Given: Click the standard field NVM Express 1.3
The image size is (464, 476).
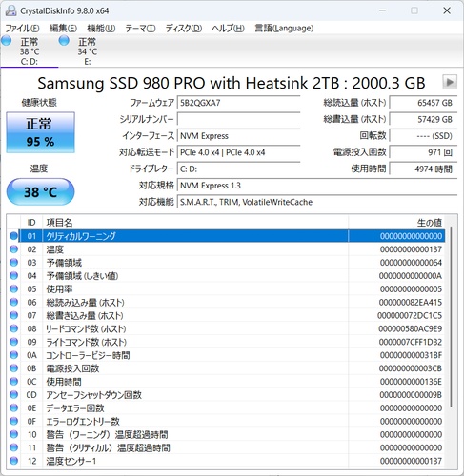Looking at the screenshot, I should 317,186.
